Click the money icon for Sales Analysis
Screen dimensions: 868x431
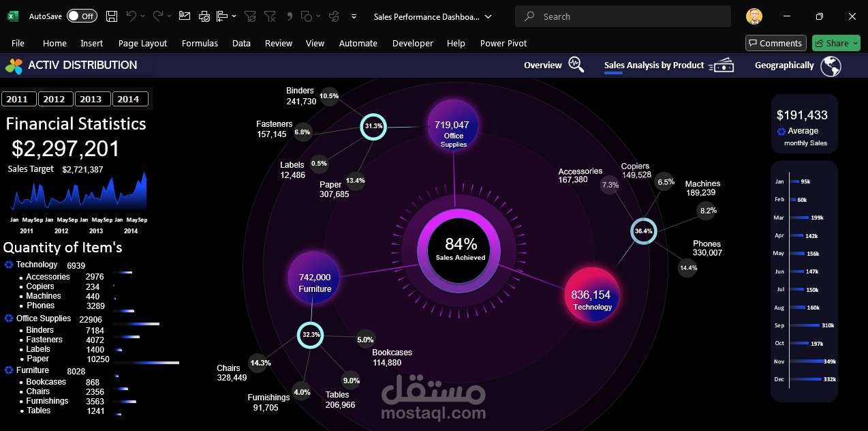point(722,65)
